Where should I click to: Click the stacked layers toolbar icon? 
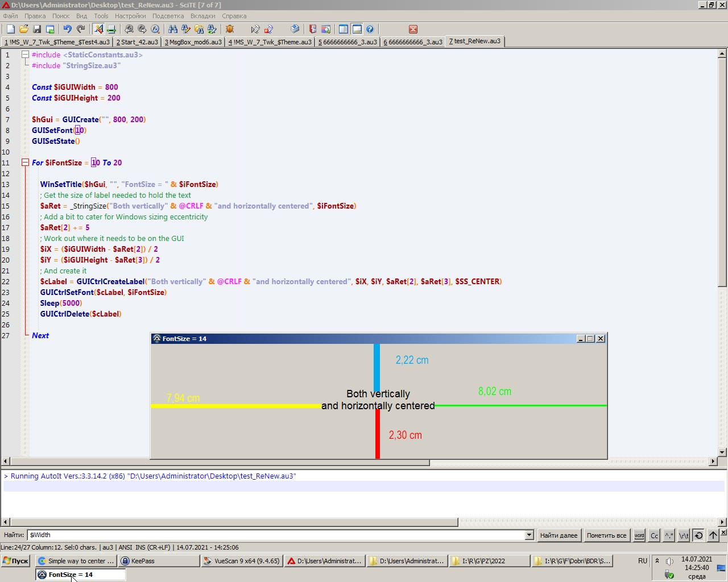pos(295,29)
